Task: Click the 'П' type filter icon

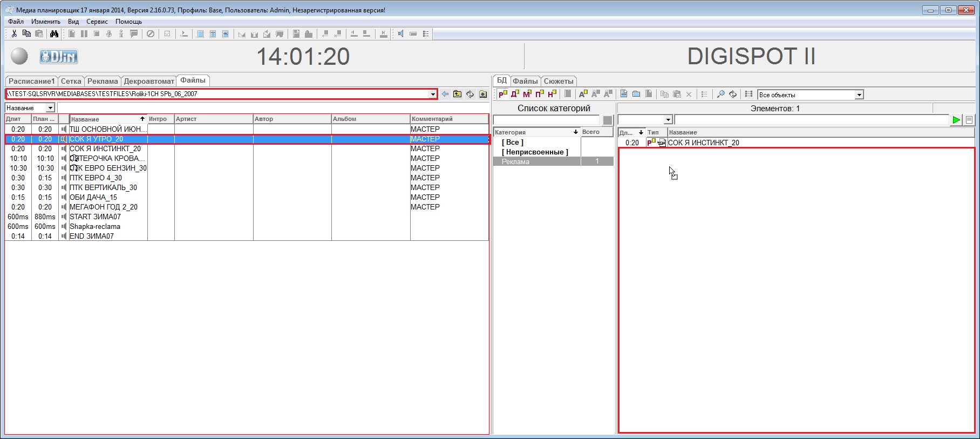Action: [540, 94]
